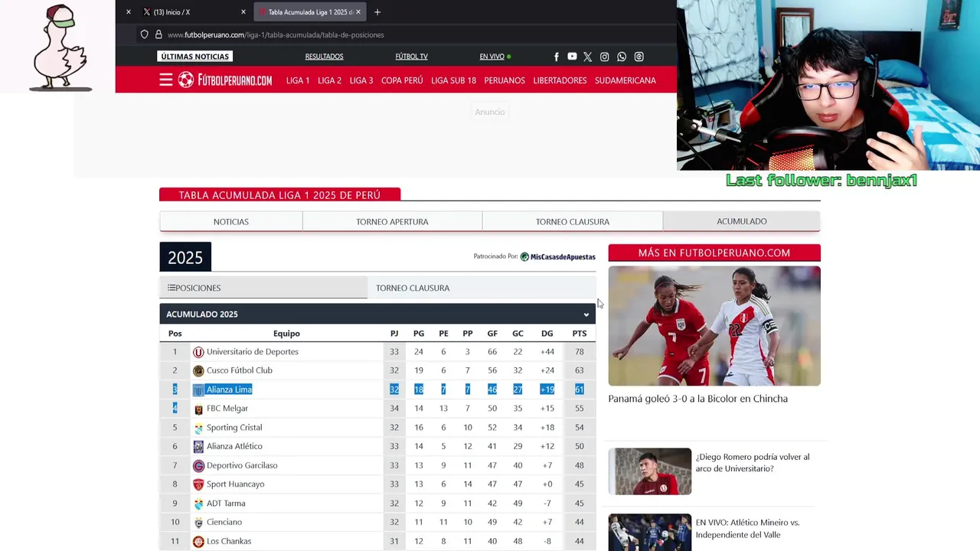Open the Atlético Mineiro match thumbnail

click(x=650, y=533)
